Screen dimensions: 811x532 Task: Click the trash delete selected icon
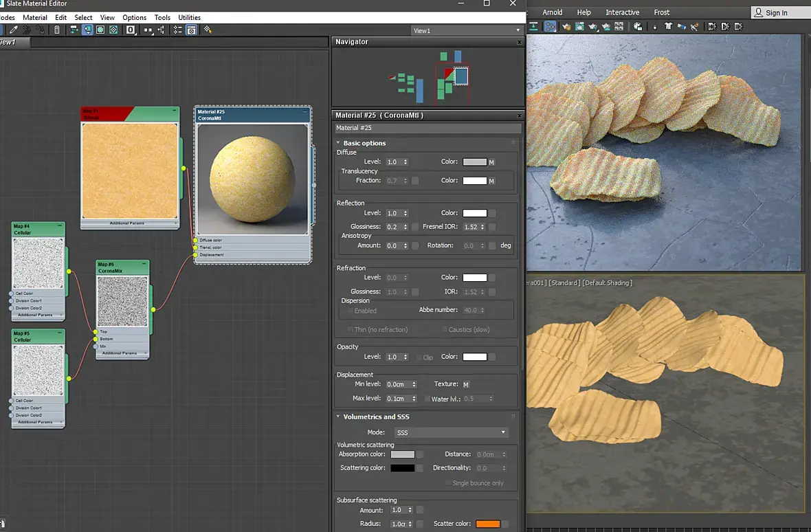57,30
